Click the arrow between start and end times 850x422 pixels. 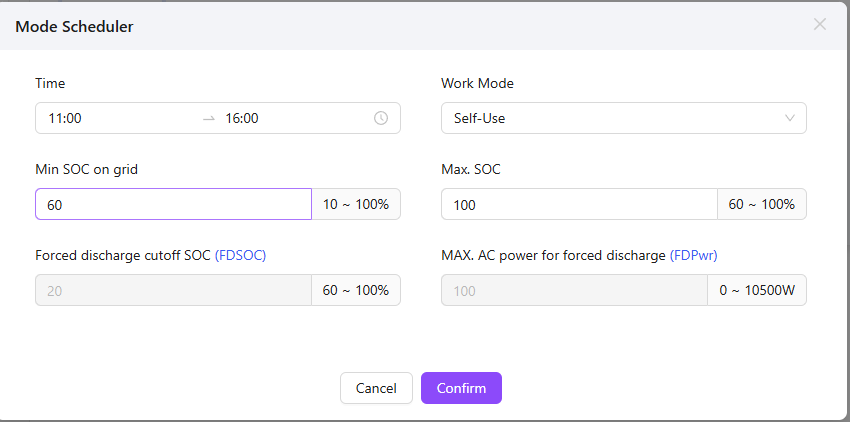click(x=208, y=118)
